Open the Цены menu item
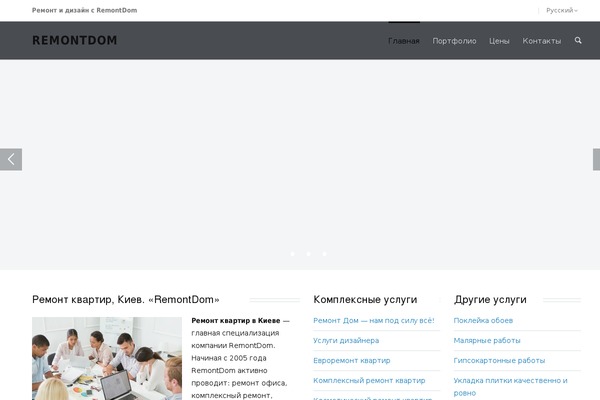 [499, 41]
